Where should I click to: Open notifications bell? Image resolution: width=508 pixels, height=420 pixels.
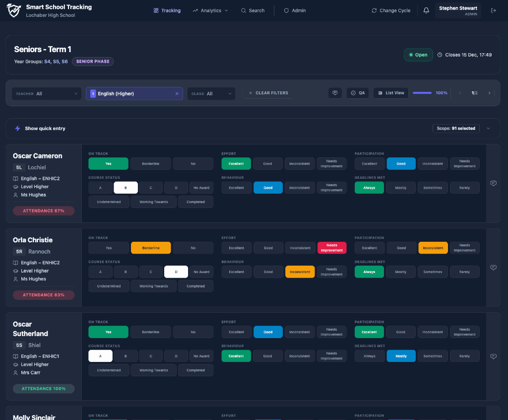coord(426,10)
